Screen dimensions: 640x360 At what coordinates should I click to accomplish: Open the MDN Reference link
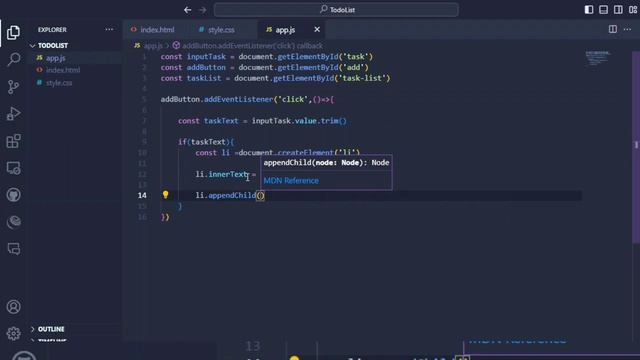(x=291, y=180)
